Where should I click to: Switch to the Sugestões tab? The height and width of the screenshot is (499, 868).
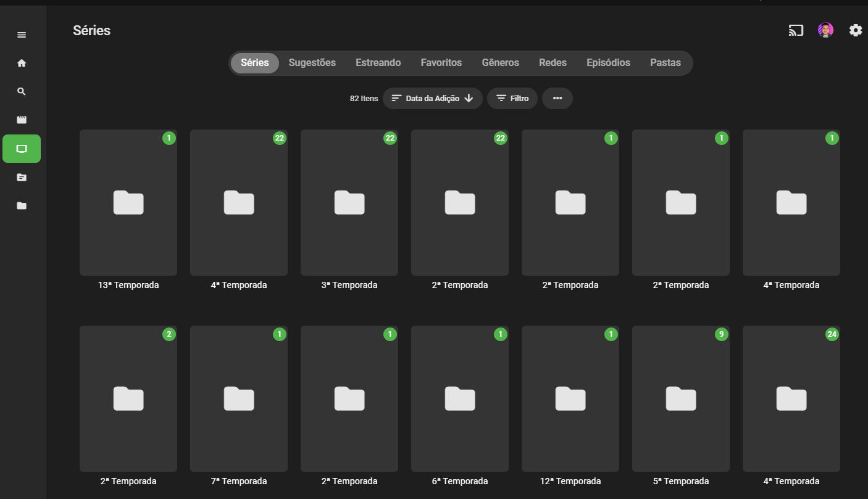coord(312,63)
